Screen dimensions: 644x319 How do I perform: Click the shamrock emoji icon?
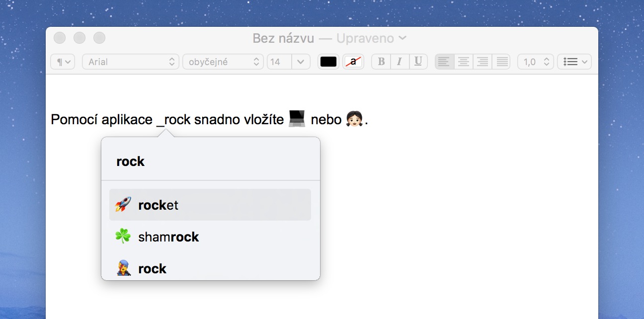coord(123,237)
